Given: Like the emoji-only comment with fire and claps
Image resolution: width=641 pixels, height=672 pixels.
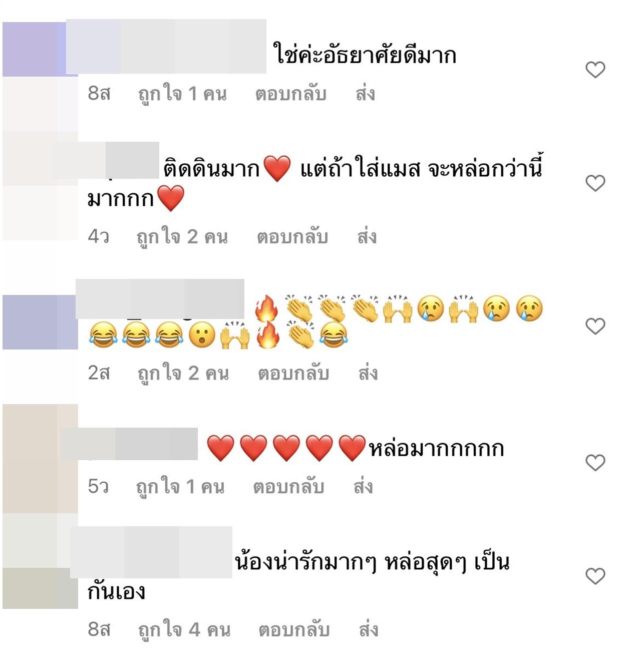Looking at the screenshot, I should coord(595,326).
